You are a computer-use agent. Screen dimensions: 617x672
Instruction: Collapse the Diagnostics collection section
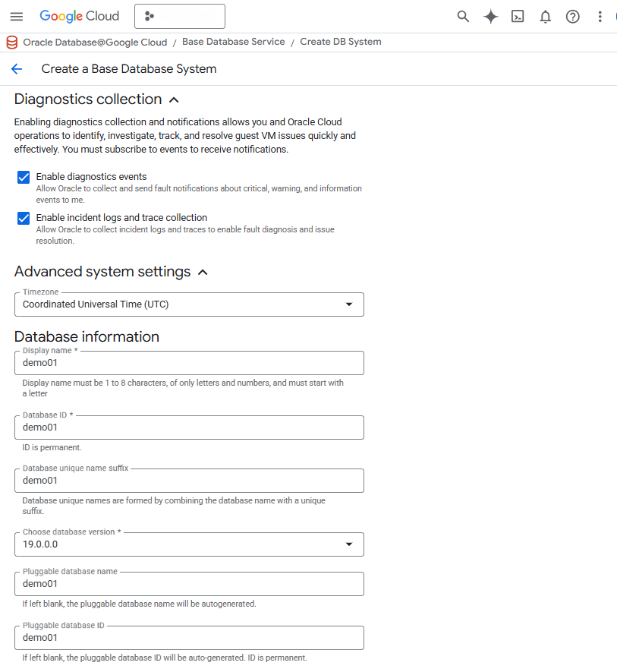click(x=174, y=100)
